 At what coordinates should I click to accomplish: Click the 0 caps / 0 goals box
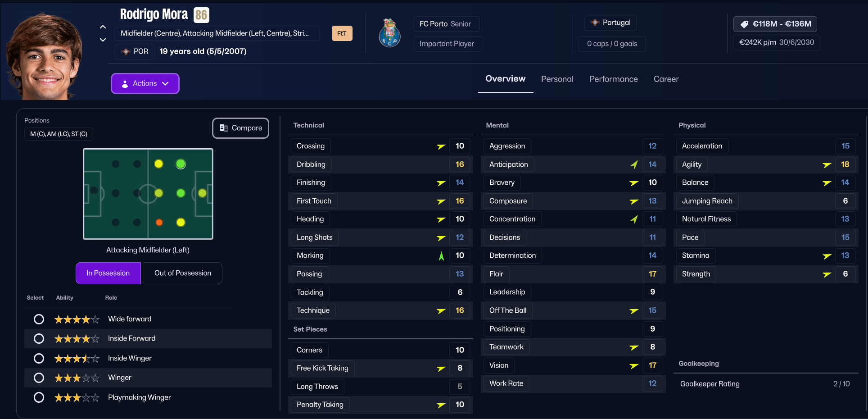(612, 44)
